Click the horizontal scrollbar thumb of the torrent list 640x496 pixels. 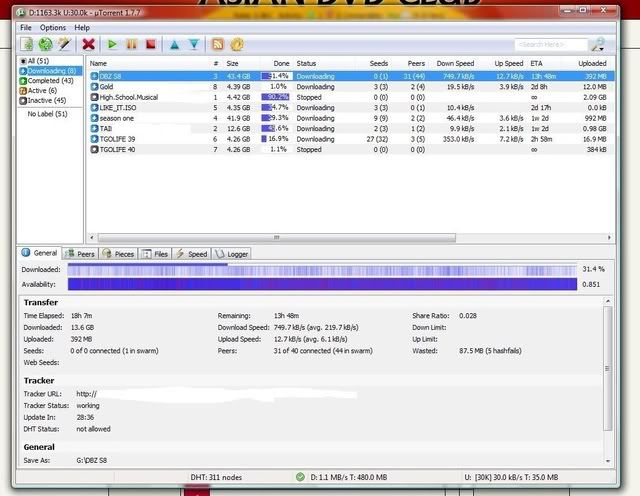tap(277, 237)
